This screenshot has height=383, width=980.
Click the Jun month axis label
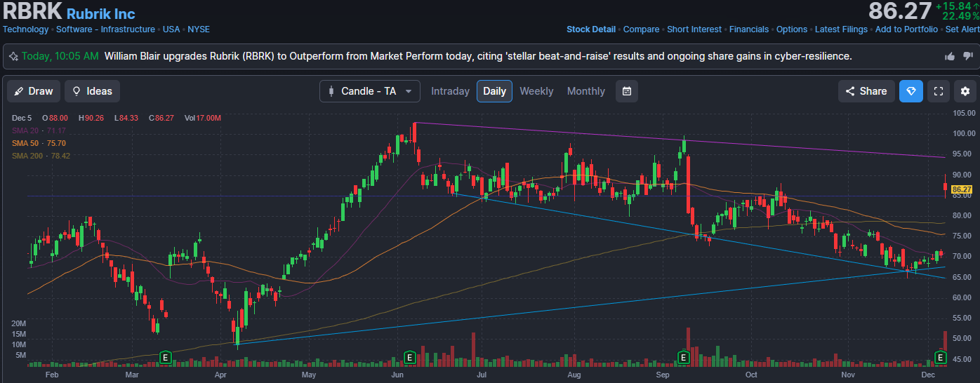pyautogui.click(x=399, y=375)
